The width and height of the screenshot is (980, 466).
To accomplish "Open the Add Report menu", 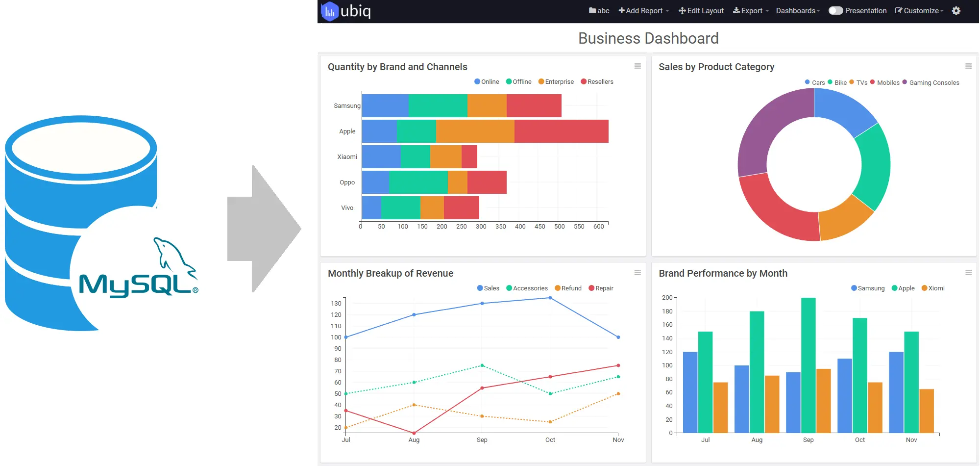I will (x=643, y=11).
